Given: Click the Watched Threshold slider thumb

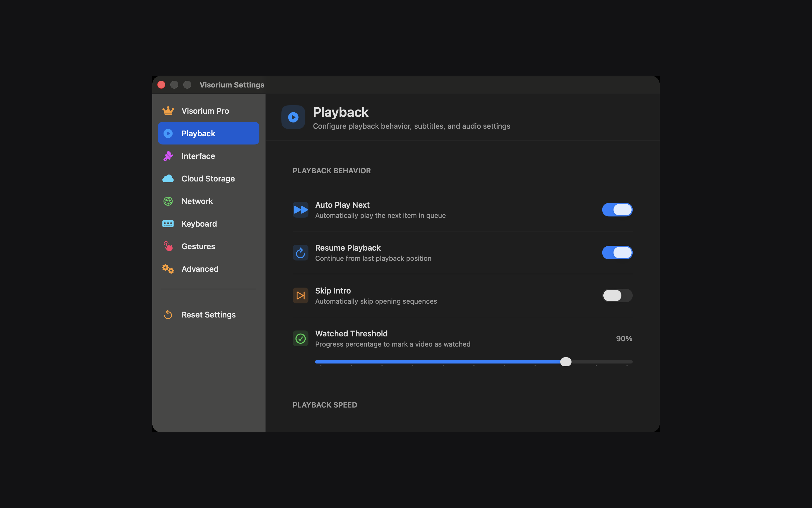Looking at the screenshot, I should coord(566,362).
